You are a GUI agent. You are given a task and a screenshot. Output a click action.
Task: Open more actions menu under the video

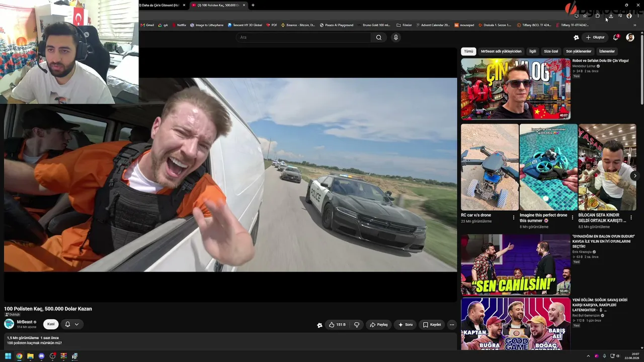point(452,325)
